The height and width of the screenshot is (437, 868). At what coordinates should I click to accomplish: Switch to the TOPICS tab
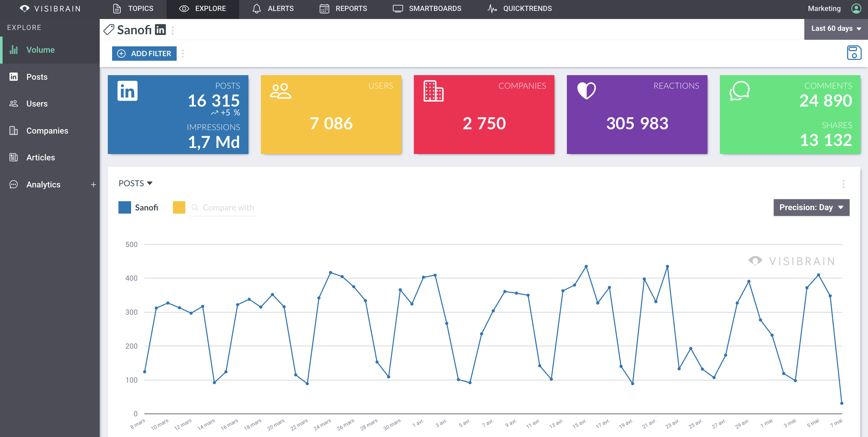[x=133, y=8]
